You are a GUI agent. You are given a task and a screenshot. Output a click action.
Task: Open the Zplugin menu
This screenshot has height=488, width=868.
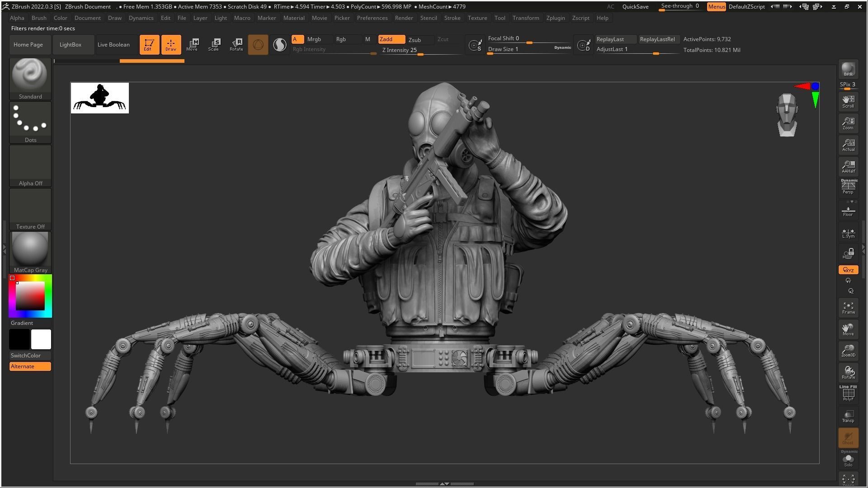pyautogui.click(x=556, y=18)
